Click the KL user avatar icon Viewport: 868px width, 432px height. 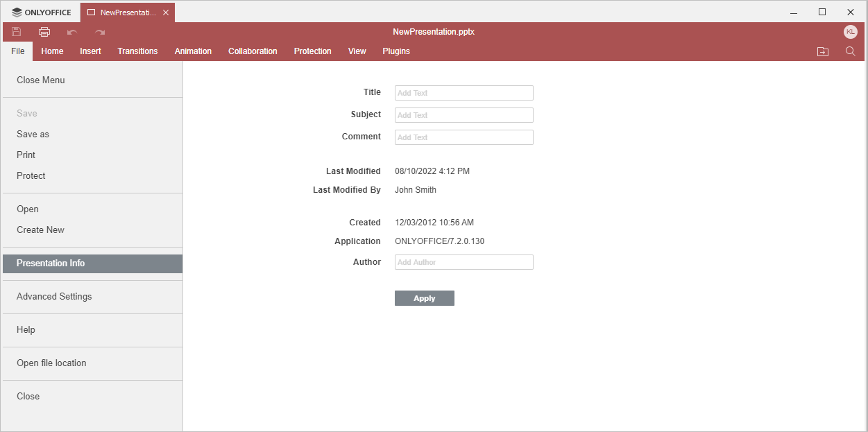pyautogui.click(x=851, y=32)
